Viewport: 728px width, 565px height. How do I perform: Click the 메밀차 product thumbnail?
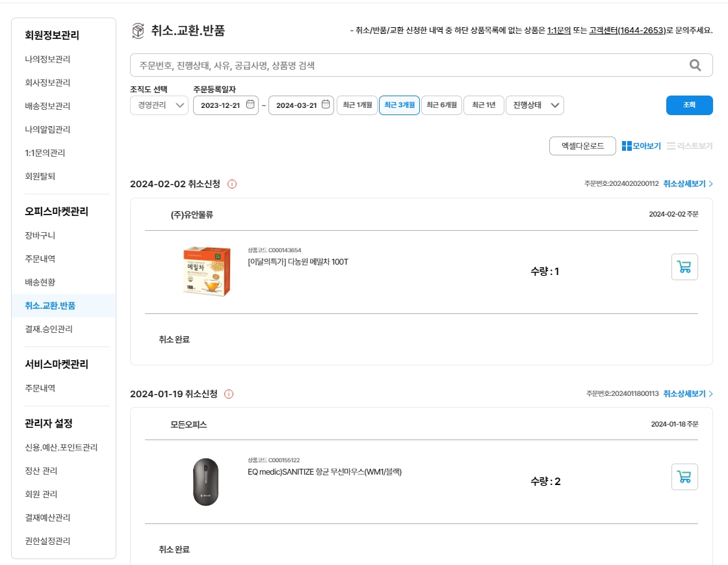pos(206,271)
